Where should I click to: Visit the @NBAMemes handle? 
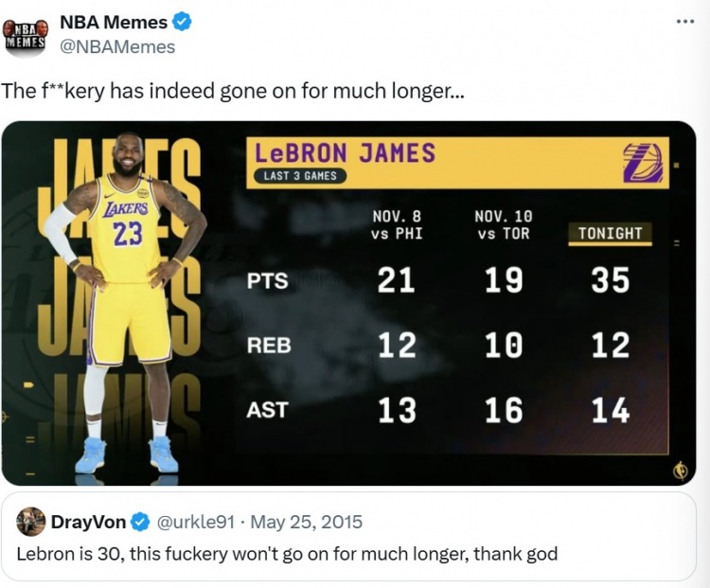point(117,46)
